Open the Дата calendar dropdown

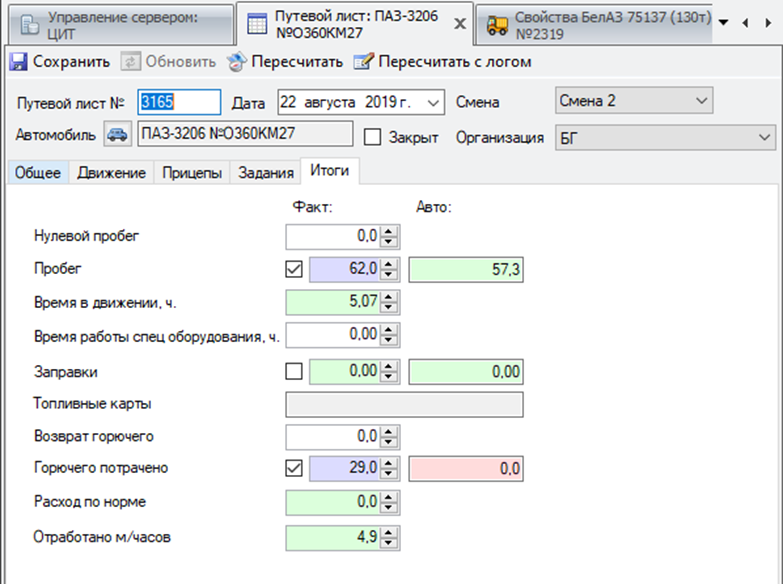[433, 102]
